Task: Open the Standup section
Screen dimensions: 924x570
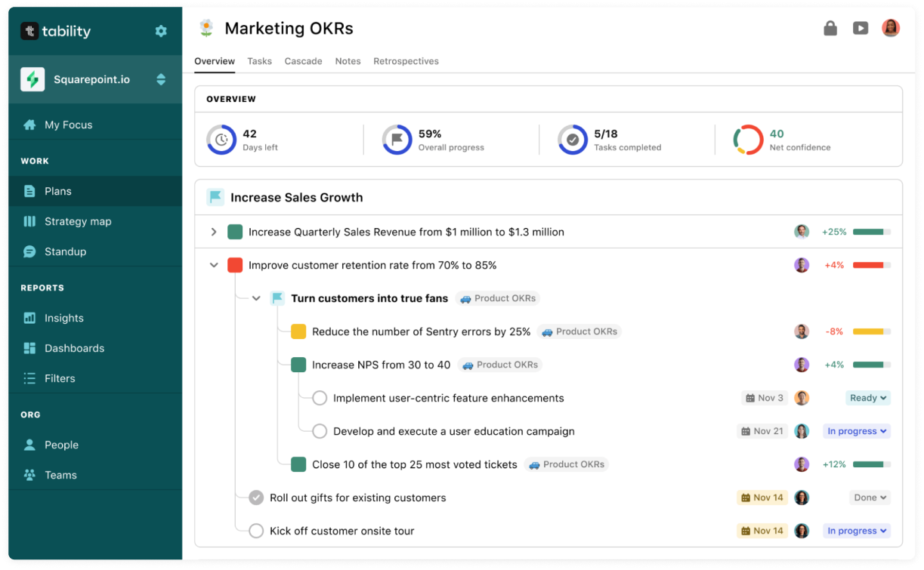Action: coord(95,251)
